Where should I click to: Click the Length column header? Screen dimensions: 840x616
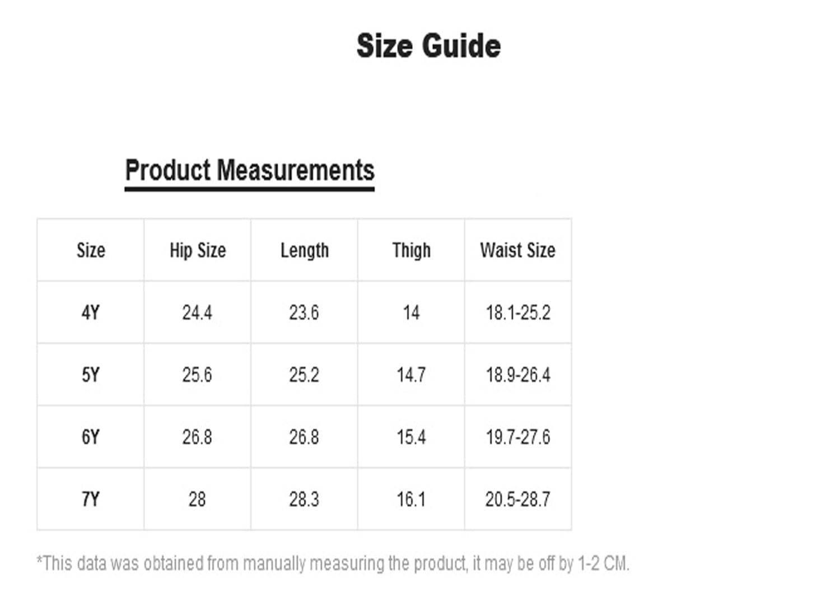pos(305,250)
